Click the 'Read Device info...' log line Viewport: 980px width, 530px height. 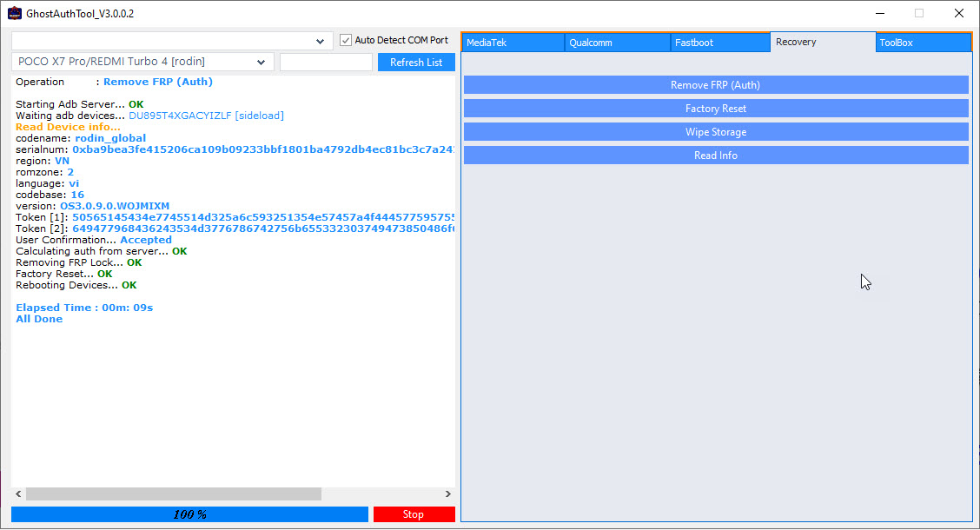tap(68, 127)
